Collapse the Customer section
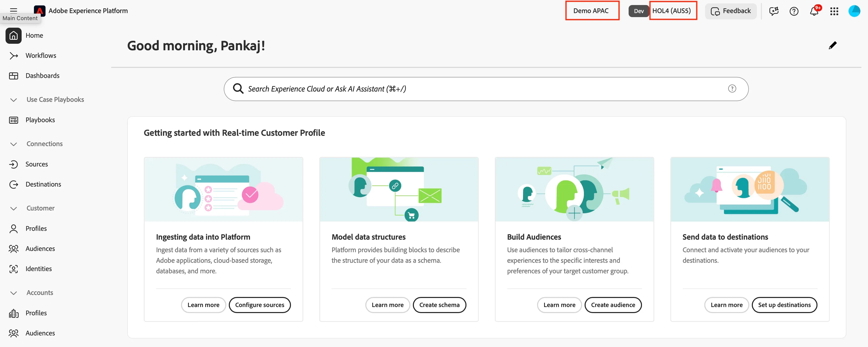This screenshot has height=347, width=868. pyautogui.click(x=14, y=208)
